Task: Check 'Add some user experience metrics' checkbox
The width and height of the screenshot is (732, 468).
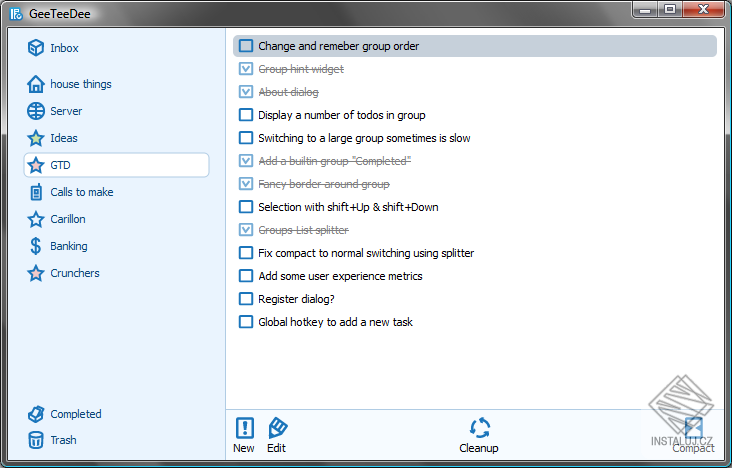Action: point(246,276)
